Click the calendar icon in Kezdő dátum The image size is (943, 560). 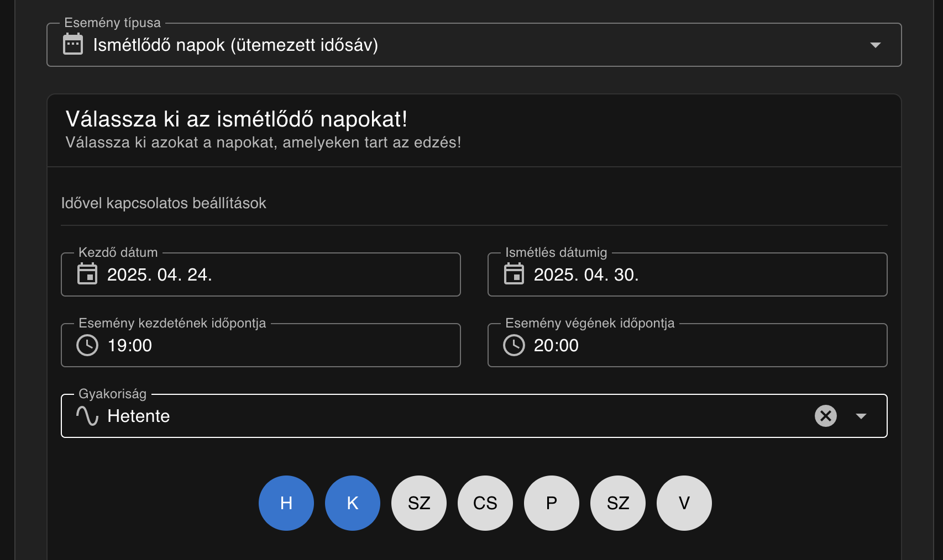coord(87,274)
